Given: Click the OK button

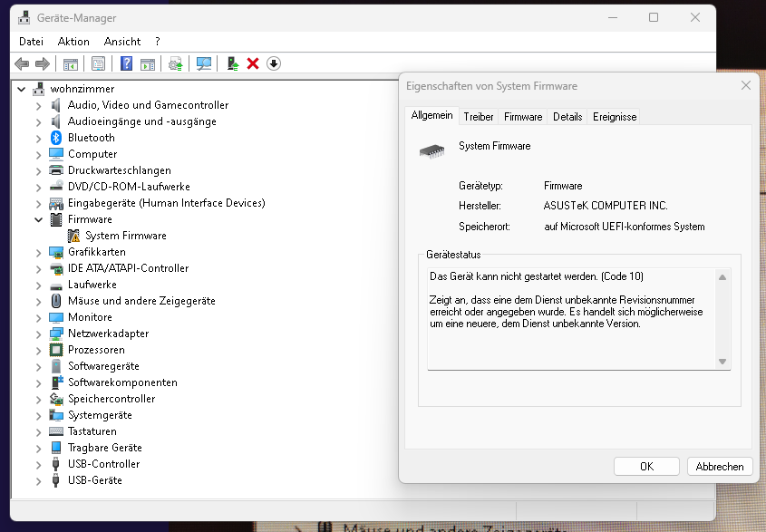Looking at the screenshot, I should (646, 467).
